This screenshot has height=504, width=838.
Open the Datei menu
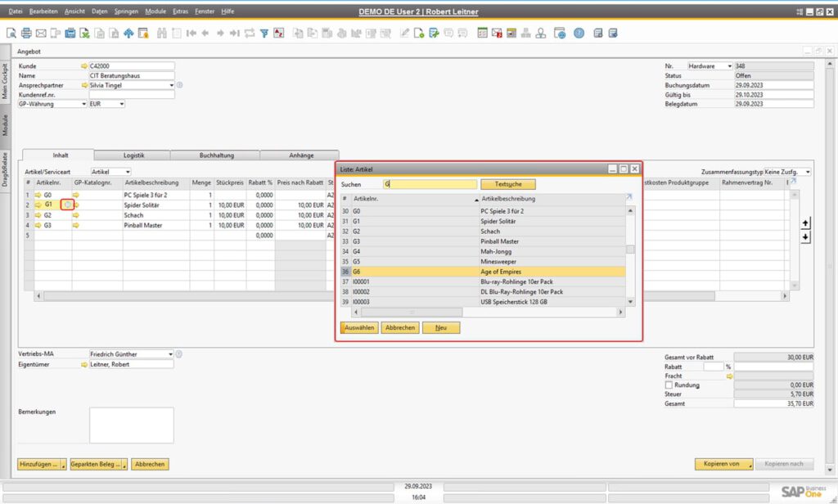coord(16,11)
